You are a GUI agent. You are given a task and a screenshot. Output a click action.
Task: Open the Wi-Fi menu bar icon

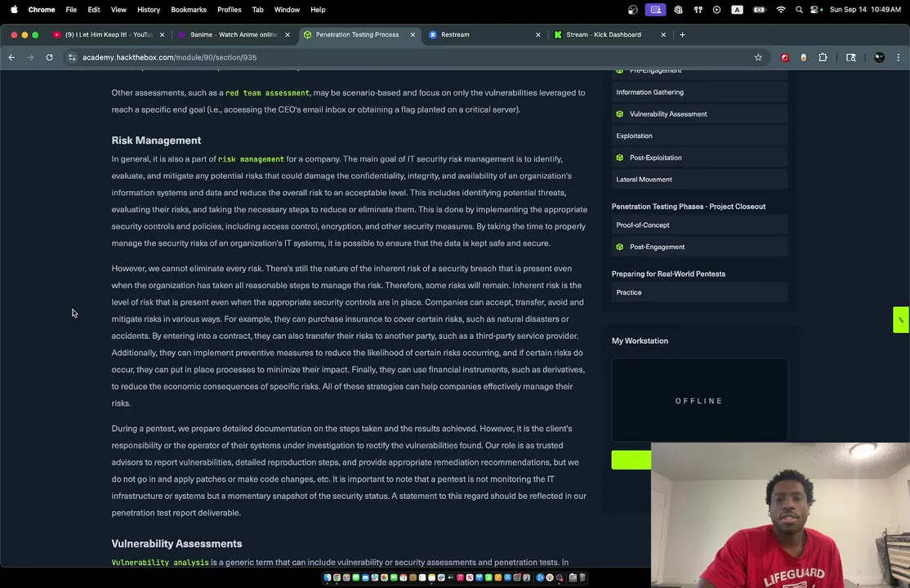(781, 9)
